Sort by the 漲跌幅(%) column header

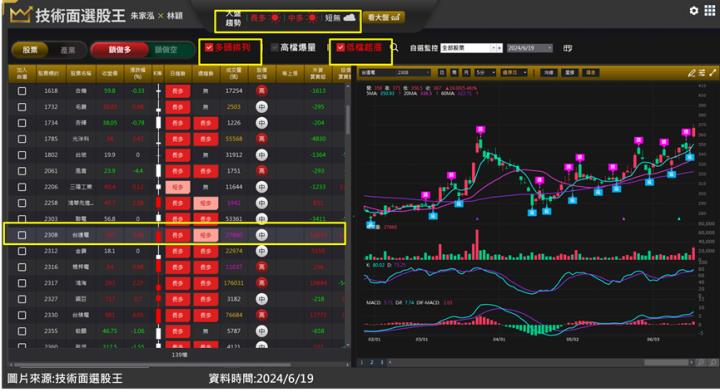[138, 74]
